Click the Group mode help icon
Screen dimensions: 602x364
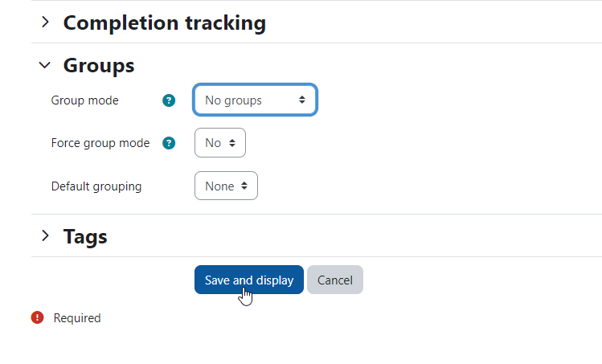click(x=169, y=100)
